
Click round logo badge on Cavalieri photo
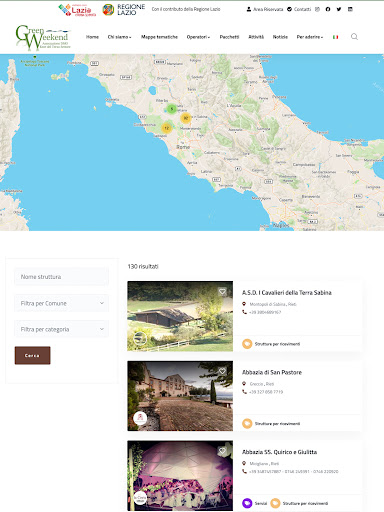tap(140, 338)
